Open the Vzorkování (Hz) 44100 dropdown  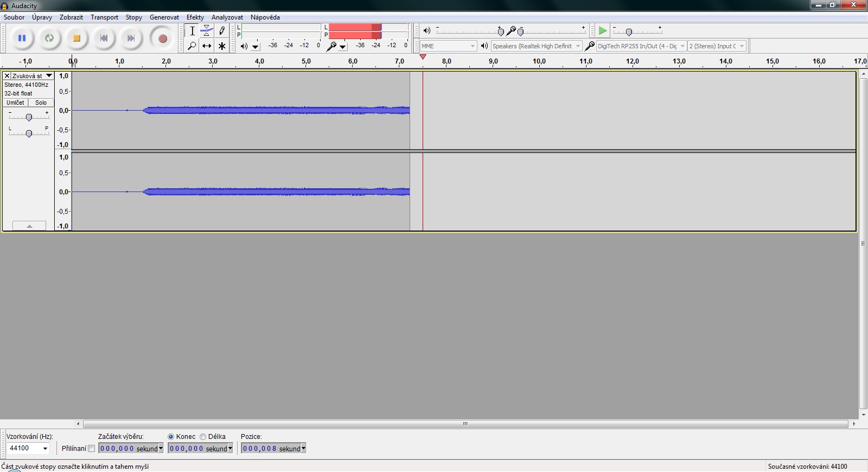point(28,448)
